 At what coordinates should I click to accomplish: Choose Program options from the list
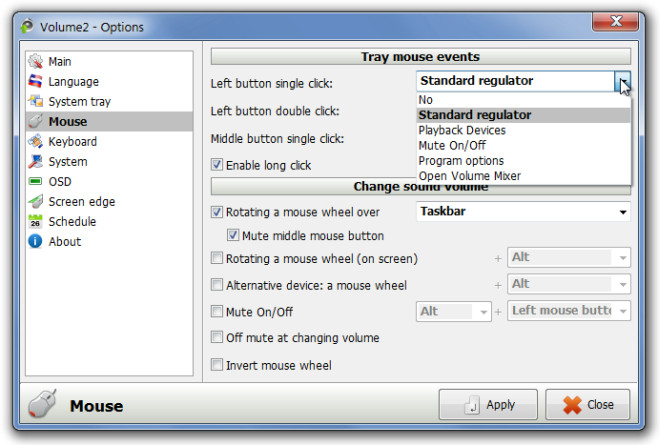coord(524,161)
